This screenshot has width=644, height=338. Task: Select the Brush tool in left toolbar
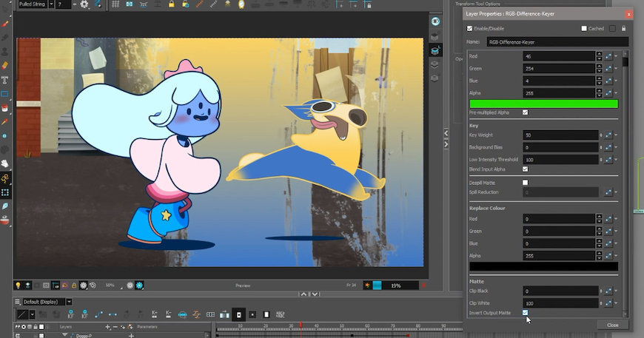click(5, 24)
